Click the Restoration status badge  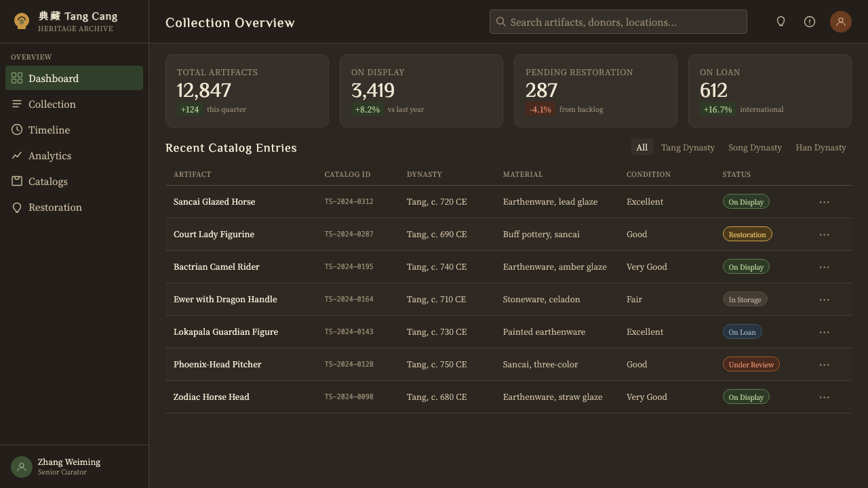pos(747,235)
